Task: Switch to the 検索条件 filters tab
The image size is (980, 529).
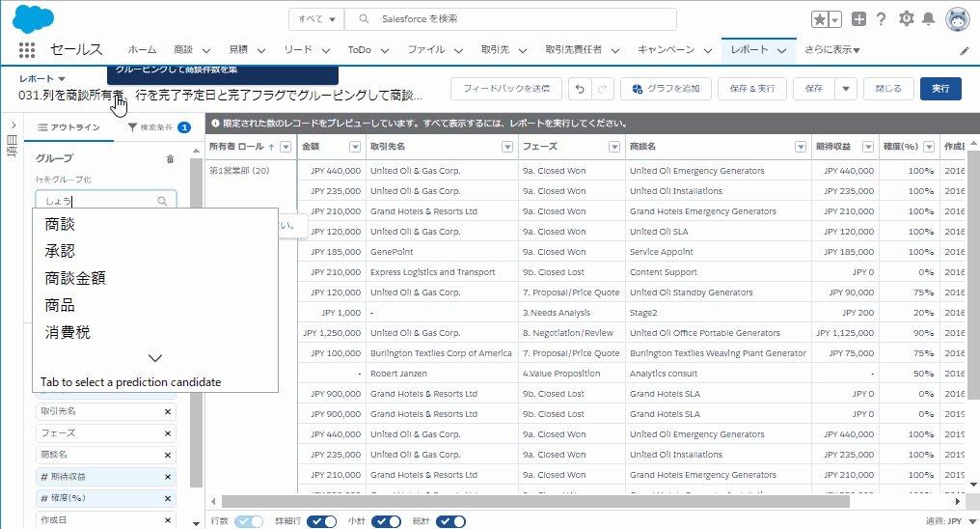Action: [159, 127]
